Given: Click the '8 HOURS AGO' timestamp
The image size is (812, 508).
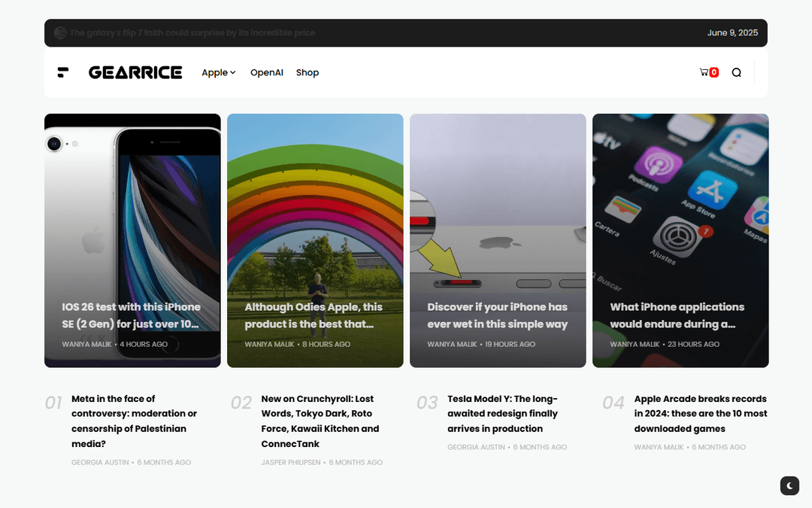Looking at the screenshot, I should point(326,344).
